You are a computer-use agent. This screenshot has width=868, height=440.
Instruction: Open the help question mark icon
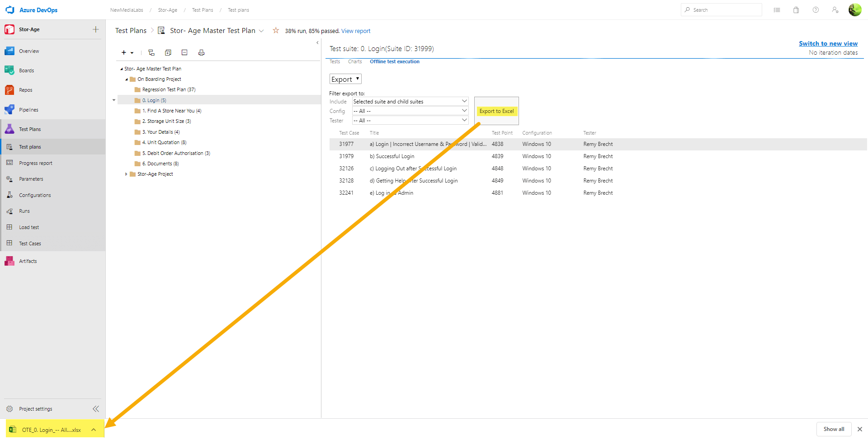pyautogui.click(x=816, y=10)
